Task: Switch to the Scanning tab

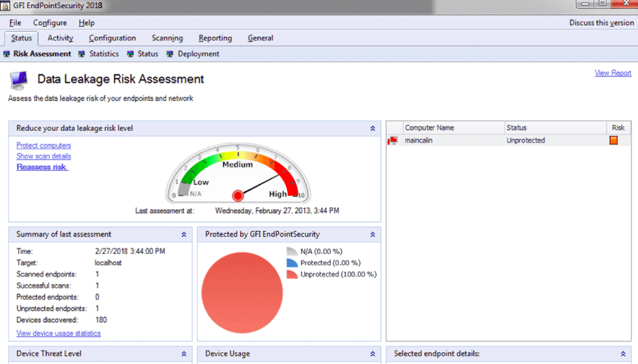Action: (167, 38)
